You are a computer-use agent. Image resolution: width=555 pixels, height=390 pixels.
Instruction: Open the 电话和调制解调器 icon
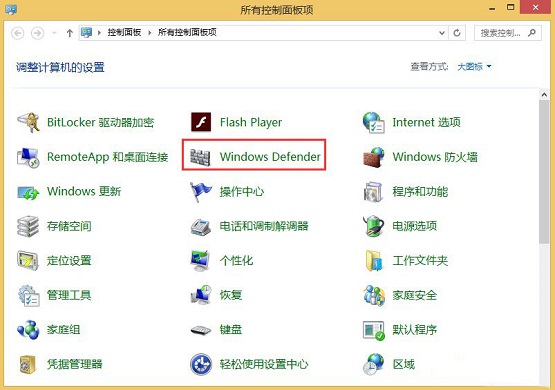tap(201, 227)
